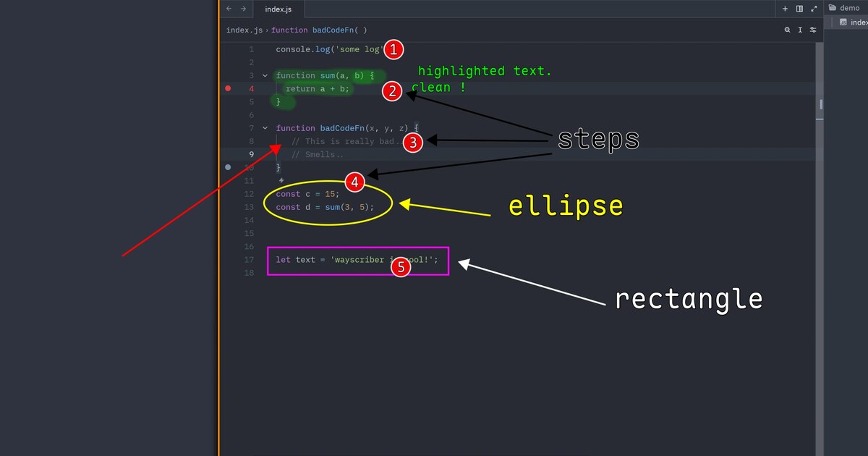Click line number 1 in the gutter

tap(252, 49)
